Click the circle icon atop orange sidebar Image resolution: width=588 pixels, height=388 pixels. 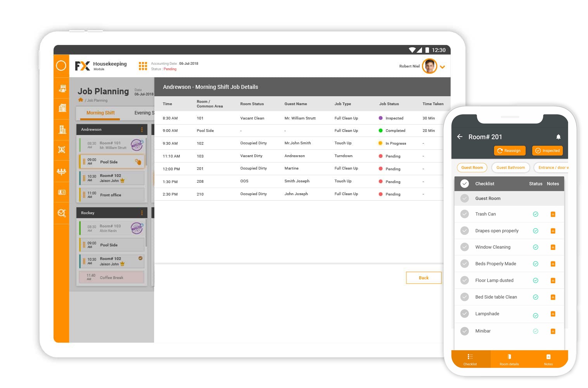coord(61,66)
